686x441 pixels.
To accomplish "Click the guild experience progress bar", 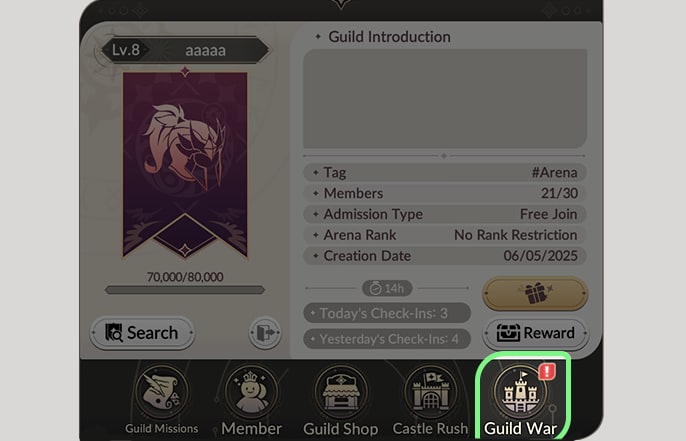I will coord(185,290).
